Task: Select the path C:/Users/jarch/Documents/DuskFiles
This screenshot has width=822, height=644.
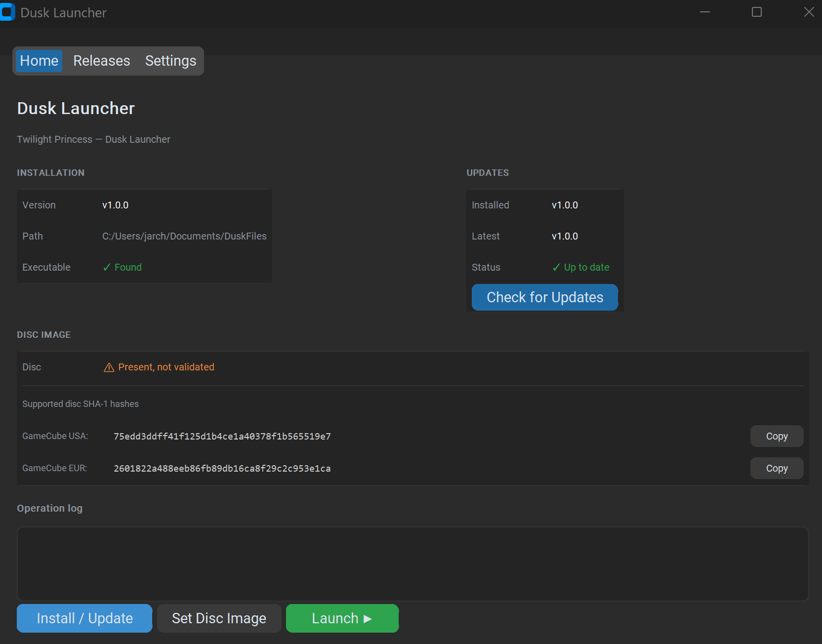Action: point(184,236)
